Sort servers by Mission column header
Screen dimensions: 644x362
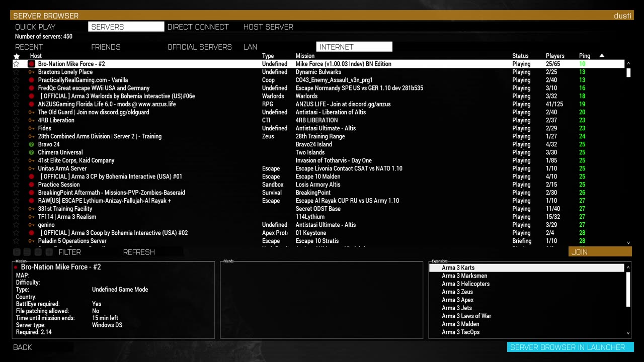click(x=305, y=56)
